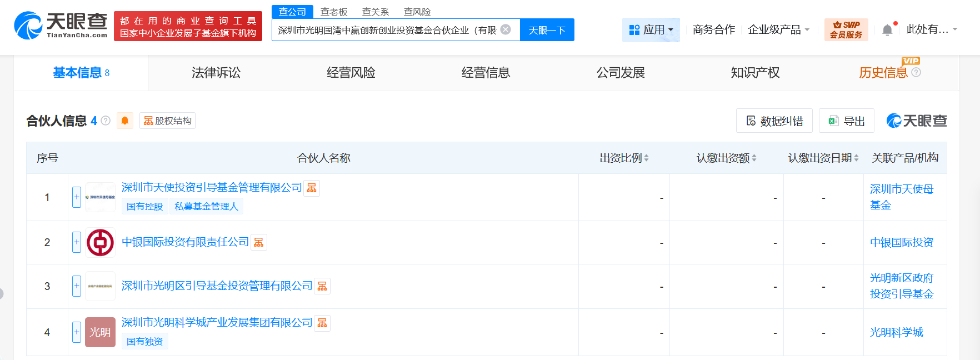The width and height of the screenshot is (980, 360).
Task: Open equity structure icon for 深圳市天使投资引导基金管理有限公司
Action: [312, 188]
